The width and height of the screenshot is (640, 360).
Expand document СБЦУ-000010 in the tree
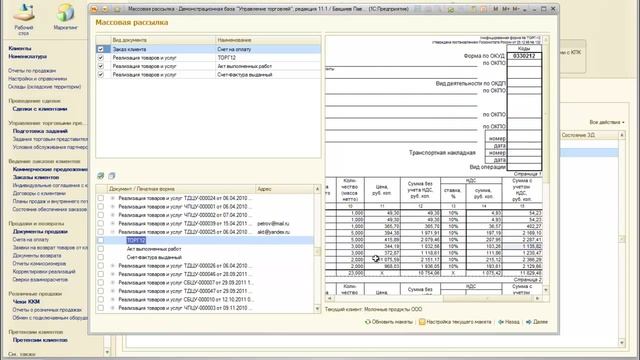112,300
